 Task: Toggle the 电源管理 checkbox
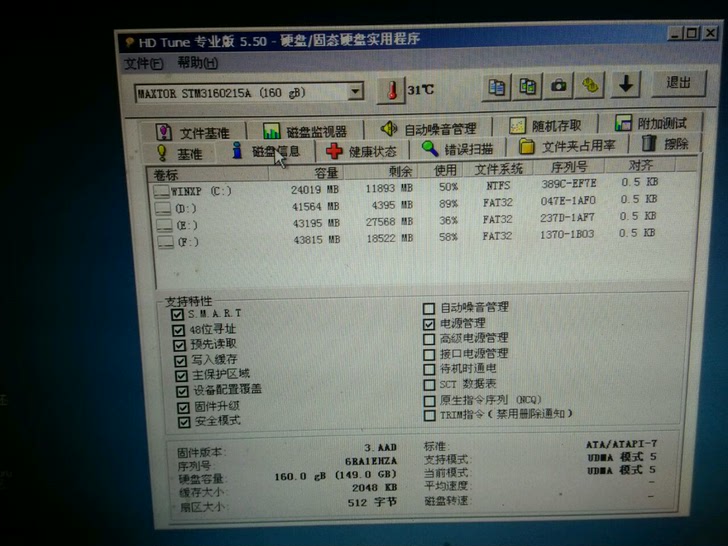(x=429, y=324)
